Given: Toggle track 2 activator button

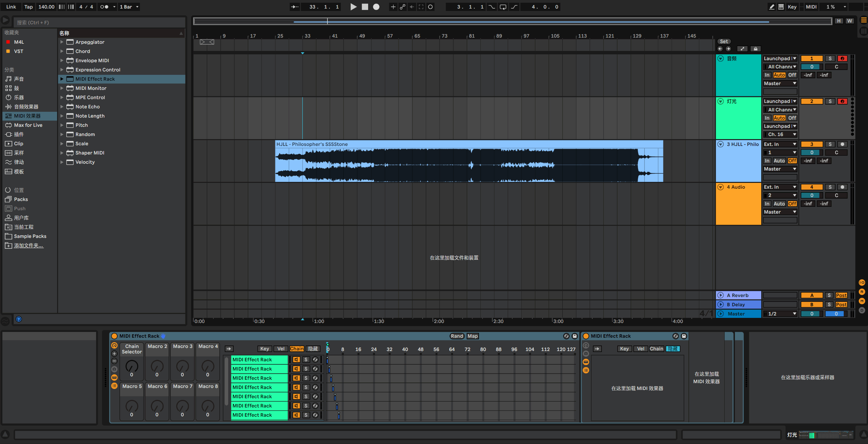Looking at the screenshot, I should (811, 102).
